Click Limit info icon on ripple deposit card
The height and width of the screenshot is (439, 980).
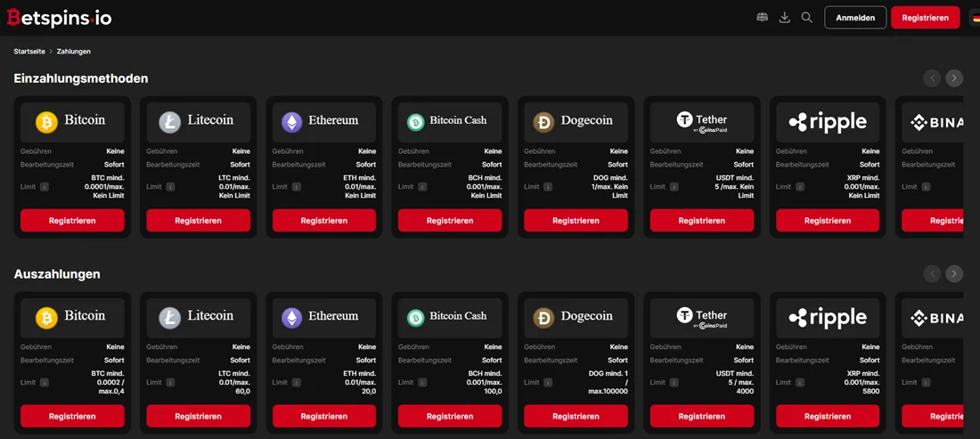[800, 187]
